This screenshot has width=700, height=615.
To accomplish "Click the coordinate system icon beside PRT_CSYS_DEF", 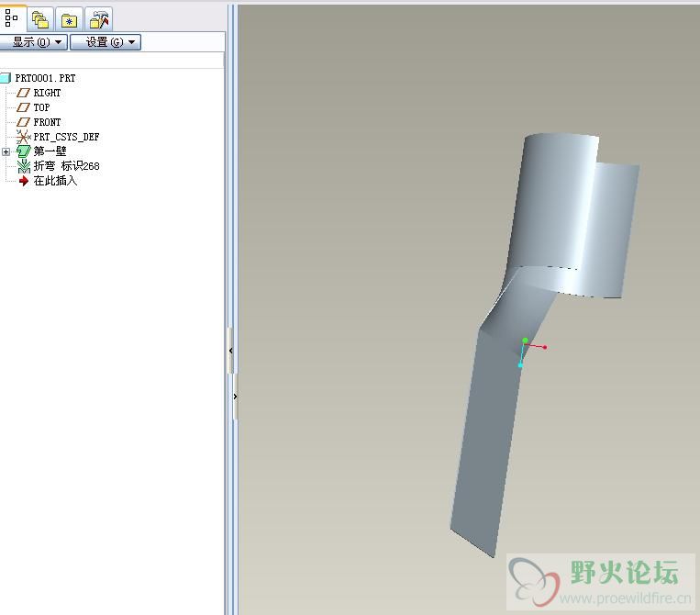I will coord(23,137).
